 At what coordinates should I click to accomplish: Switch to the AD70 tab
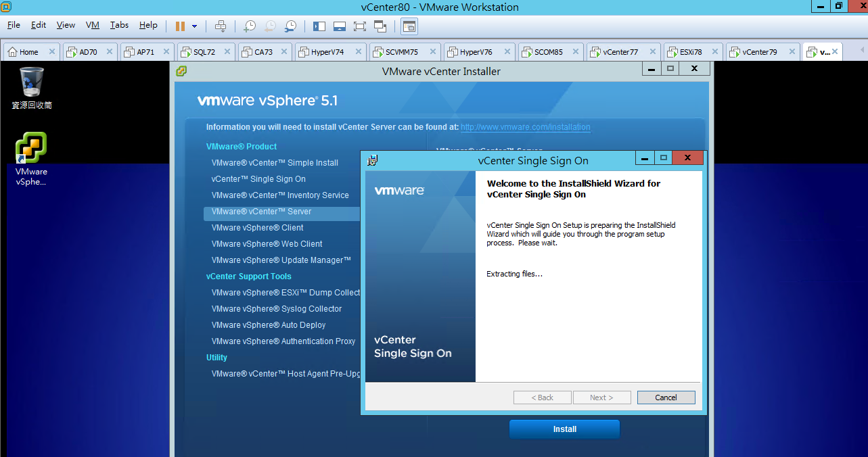coord(89,52)
